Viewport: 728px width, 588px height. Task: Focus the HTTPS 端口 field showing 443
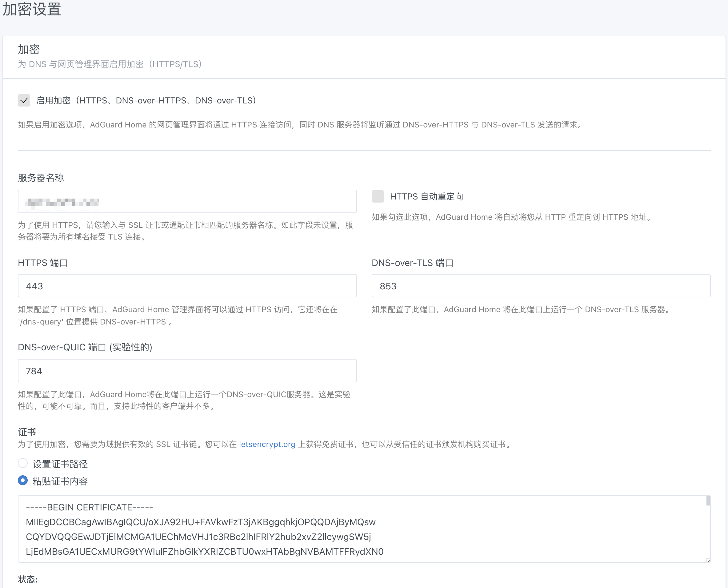(x=187, y=286)
